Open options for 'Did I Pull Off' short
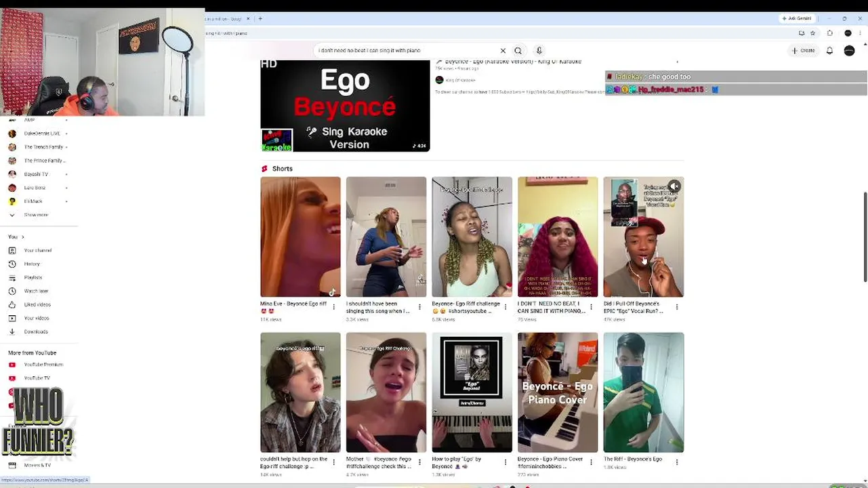This screenshot has width=868, height=488. coord(677,307)
